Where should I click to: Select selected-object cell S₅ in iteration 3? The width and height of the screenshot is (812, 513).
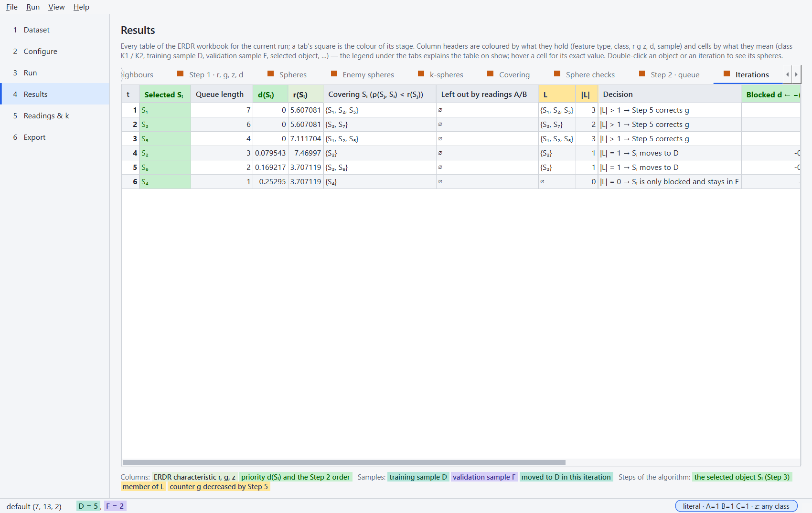[x=165, y=139]
